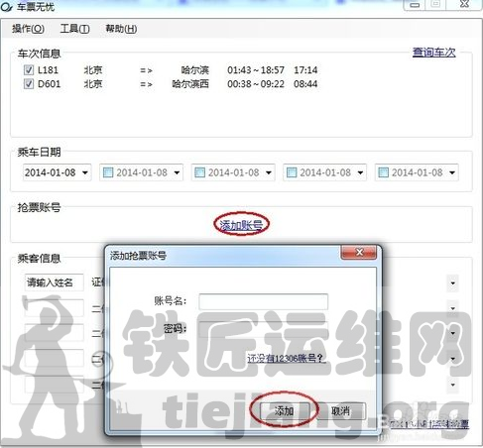This screenshot has height=448, width=483.
Task: Click 哈尔滨西 destination text
Action: 190,84
